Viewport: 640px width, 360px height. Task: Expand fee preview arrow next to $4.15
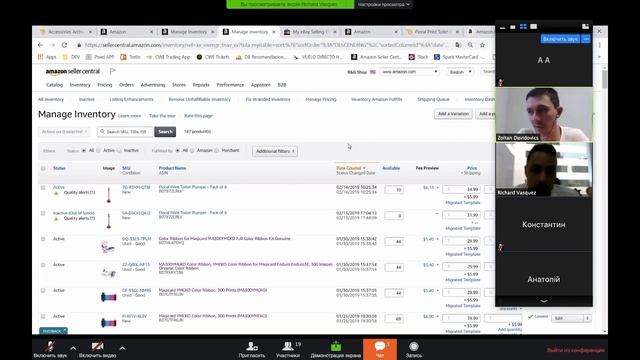pos(438,188)
